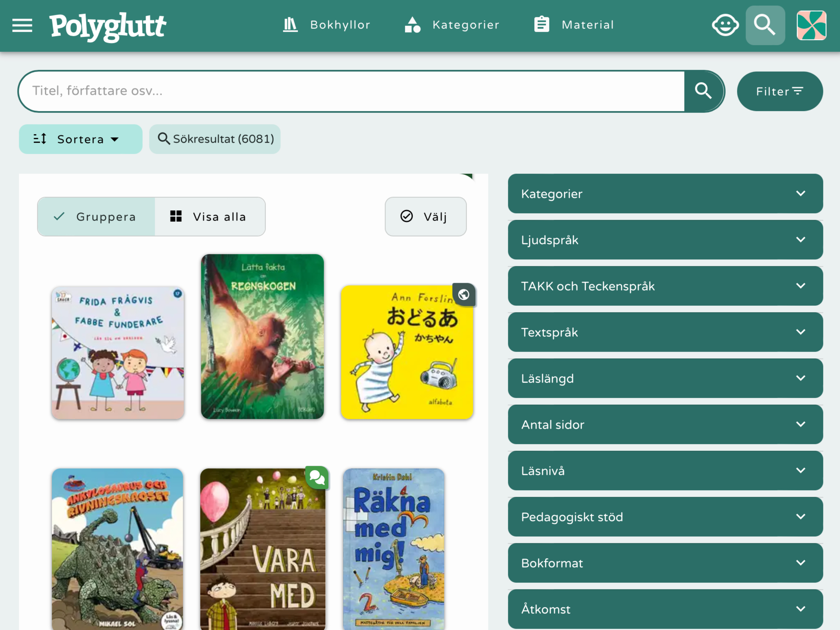Open Räkna med mig! book
The image size is (840, 630).
coord(394,549)
